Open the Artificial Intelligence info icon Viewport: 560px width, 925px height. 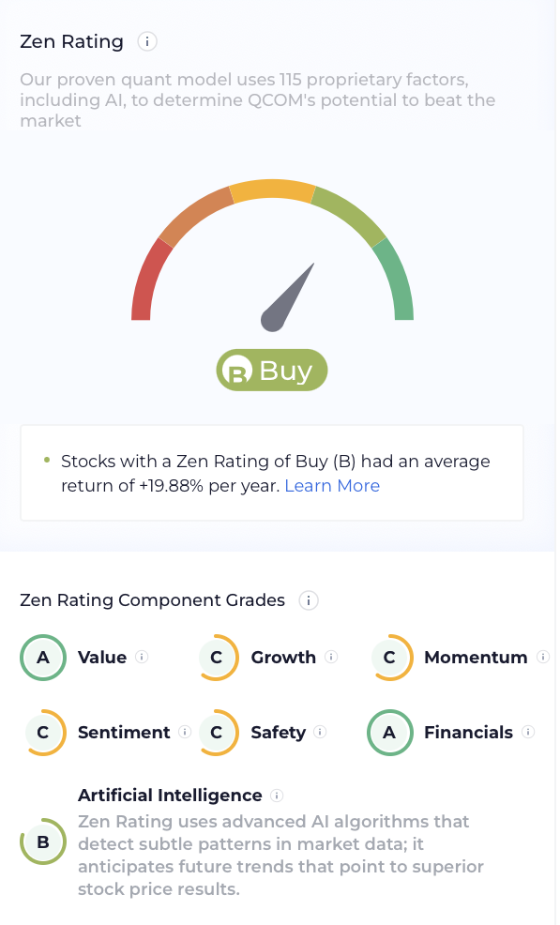(276, 796)
